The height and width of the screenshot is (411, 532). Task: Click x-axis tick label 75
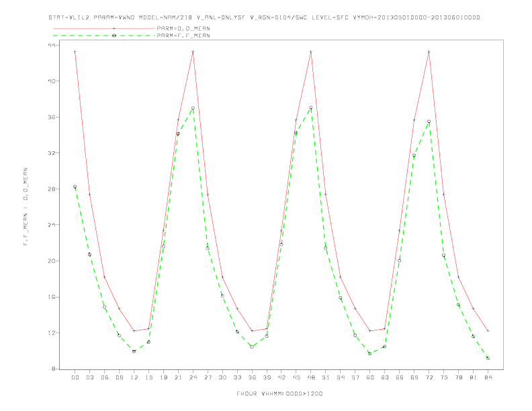pyautogui.click(x=444, y=377)
